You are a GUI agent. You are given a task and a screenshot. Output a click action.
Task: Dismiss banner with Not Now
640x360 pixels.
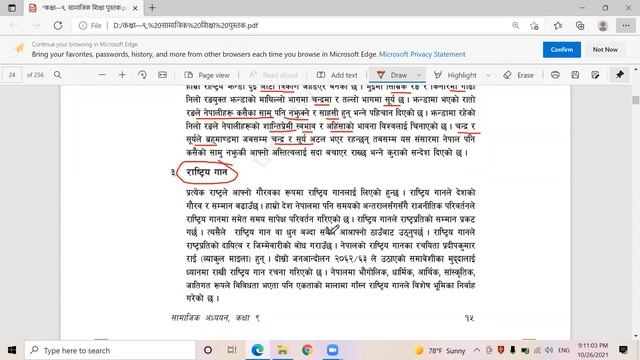tap(605, 49)
